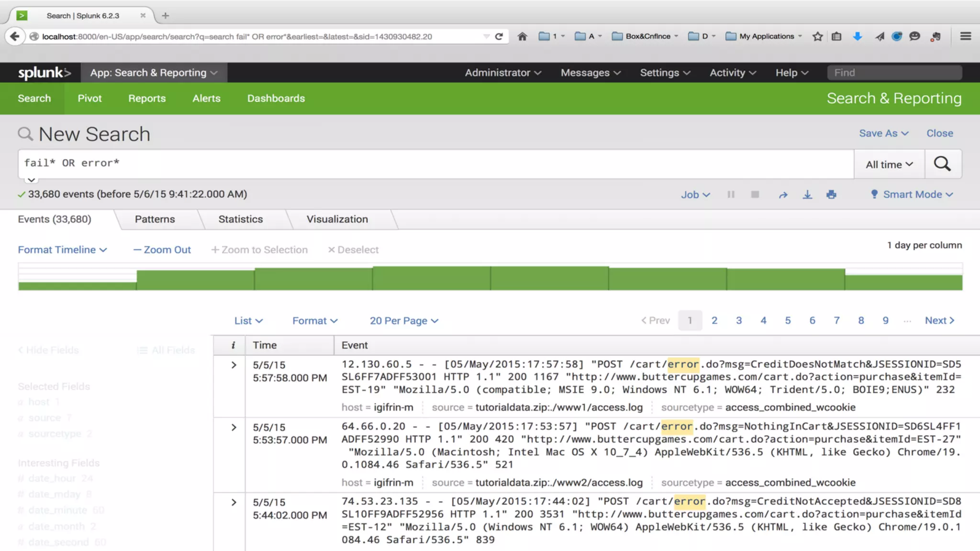Image resolution: width=980 pixels, height=551 pixels.
Task: Go to the Pivot tab
Action: pyautogui.click(x=89, y=99)
